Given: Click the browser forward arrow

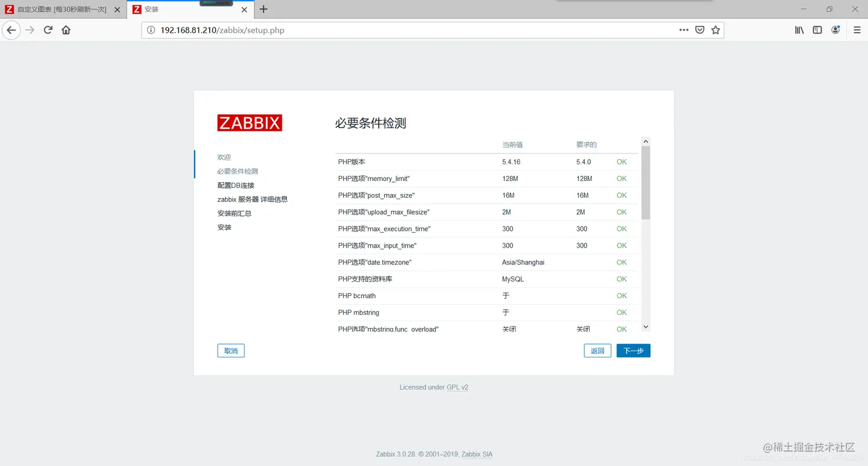Looking at the screenshot, I should click(30, 30).
